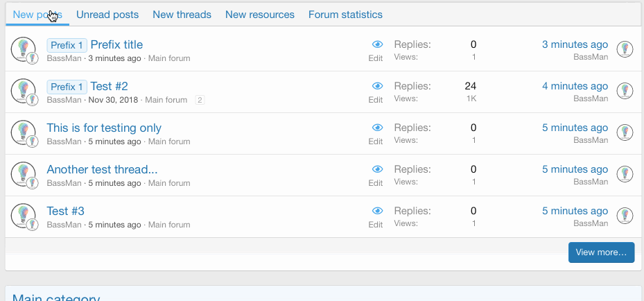The image size is (644, 301).
Task: Click the eye icon for the Test #3 thread
Action: [x=377, y=211]
